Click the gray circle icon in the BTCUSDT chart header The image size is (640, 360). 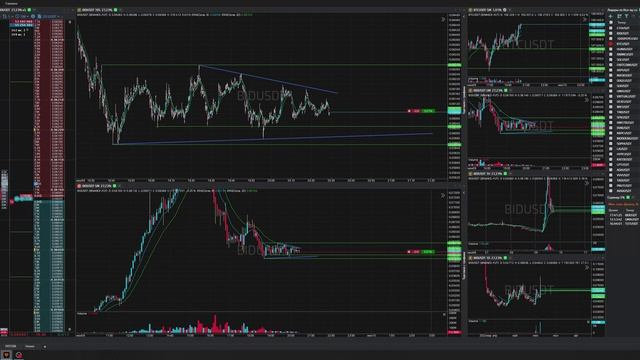[505, 10]
